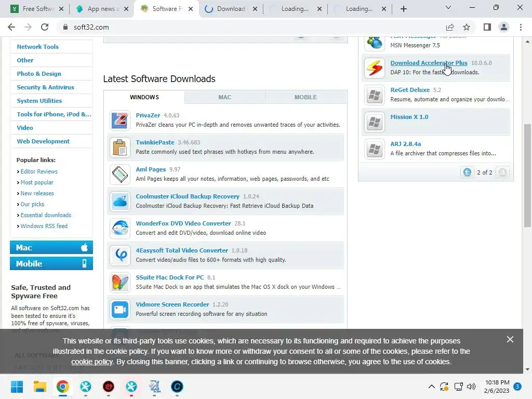The width and height of the screenshot is (532, 399).
Task: Click the Aml Pages notepad icon
Action: [x=120, y=175]
